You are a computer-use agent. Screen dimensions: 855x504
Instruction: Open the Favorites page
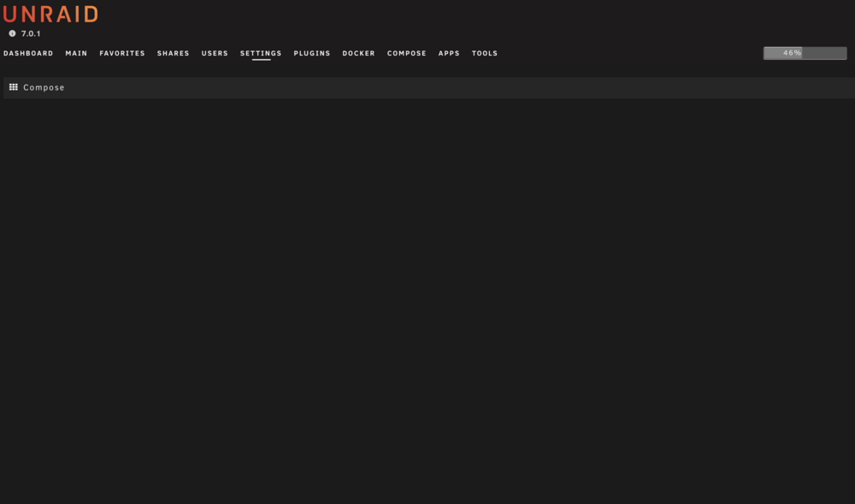[x=122, y=54]
